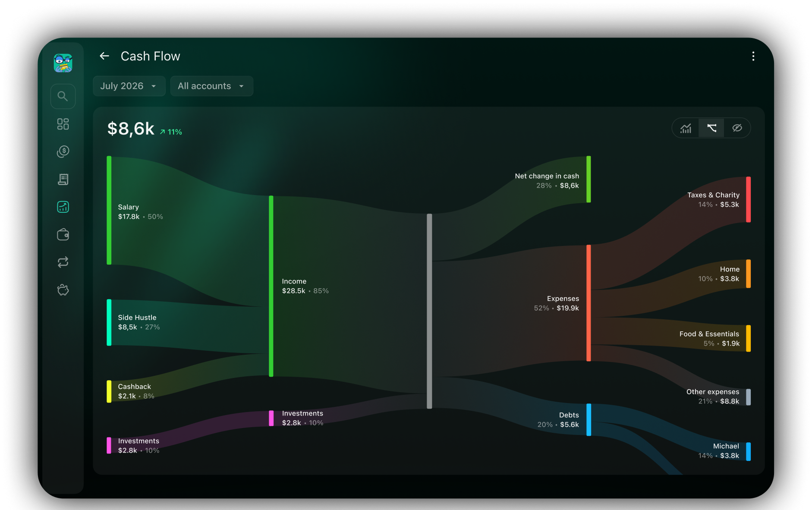Image resolution: width=812 pixels, height=510 pixels.
Task: Select the Income $28.5k label
Action: [305, 286]
